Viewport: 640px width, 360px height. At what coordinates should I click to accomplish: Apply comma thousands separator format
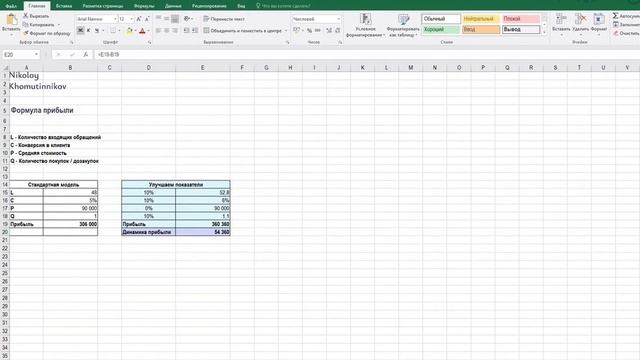(x=318, y=31)
